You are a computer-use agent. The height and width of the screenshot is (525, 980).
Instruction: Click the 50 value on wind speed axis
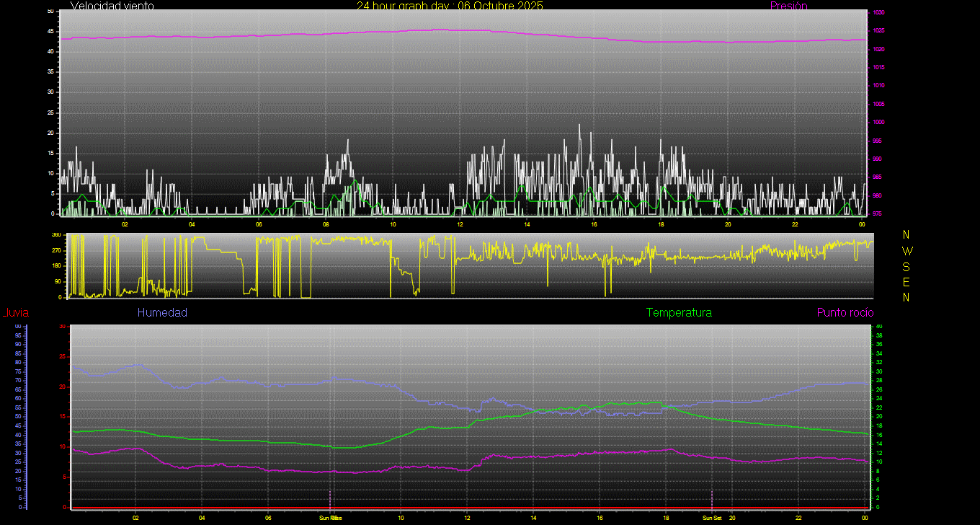(50, 12)
